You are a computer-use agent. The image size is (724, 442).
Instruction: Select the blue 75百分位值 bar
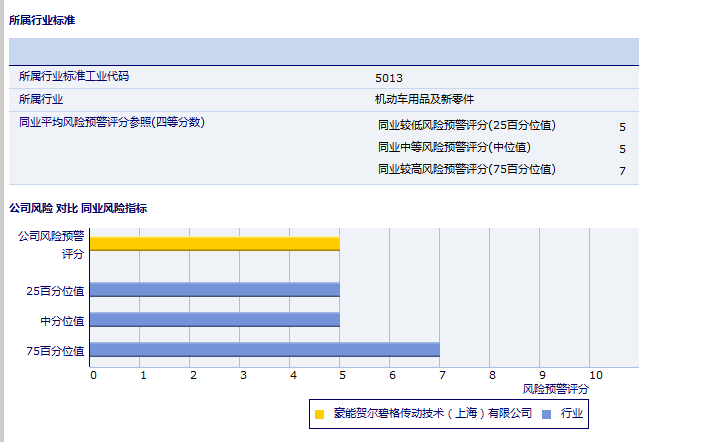(265, 350)
